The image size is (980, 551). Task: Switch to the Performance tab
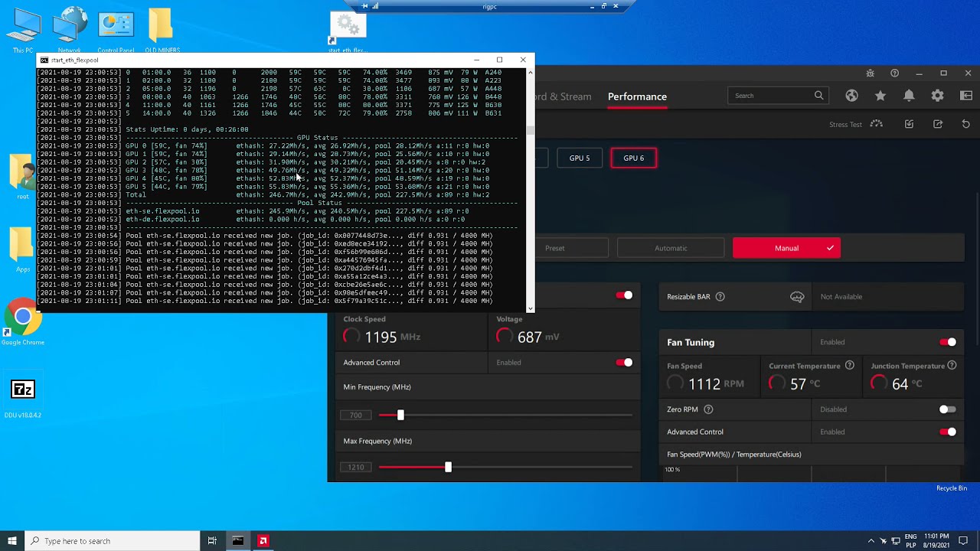coord(637,96)
